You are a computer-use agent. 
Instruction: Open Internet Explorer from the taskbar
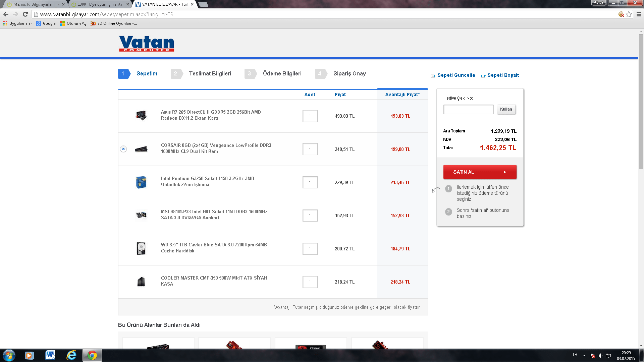pos(71,355)
